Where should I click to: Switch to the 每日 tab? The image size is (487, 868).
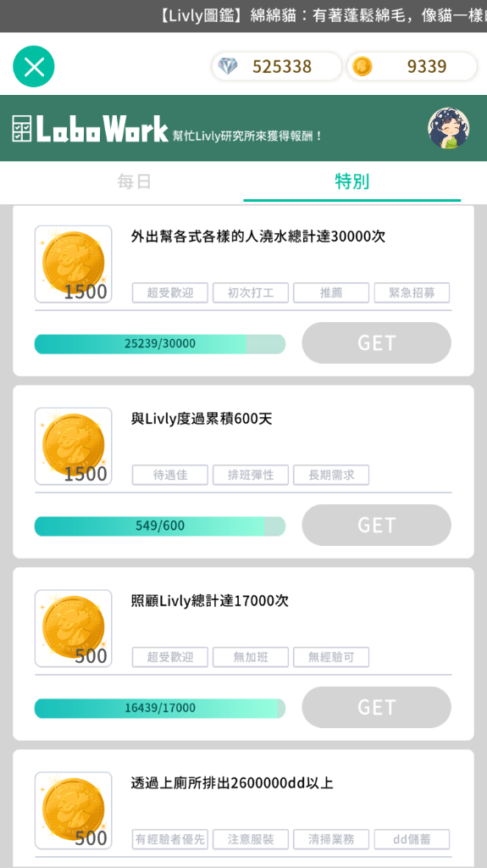[134, 181]
